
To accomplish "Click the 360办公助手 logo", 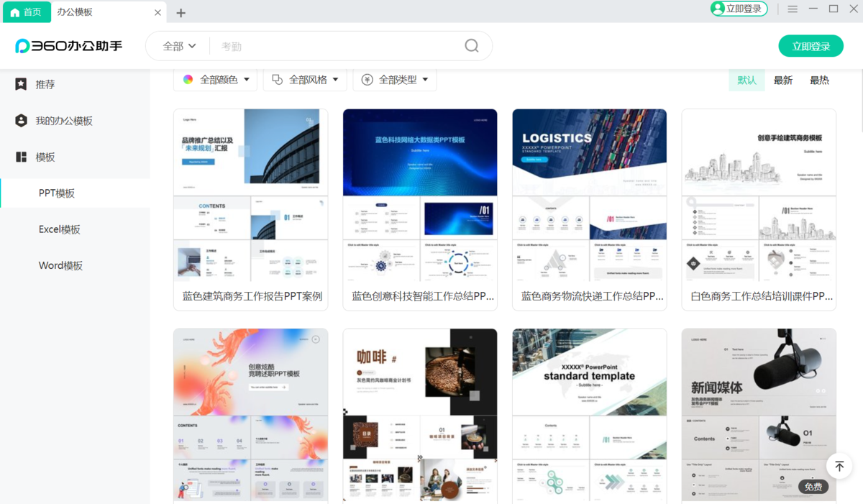I will point(68,45).
